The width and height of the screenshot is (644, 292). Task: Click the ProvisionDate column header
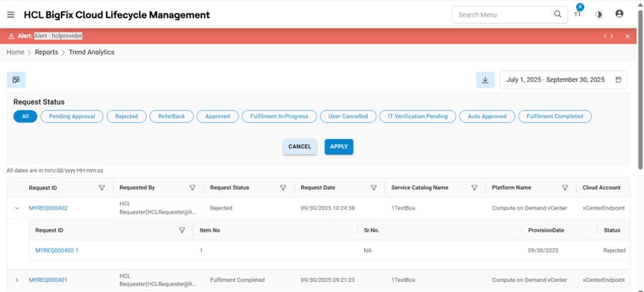click(546, 230)
